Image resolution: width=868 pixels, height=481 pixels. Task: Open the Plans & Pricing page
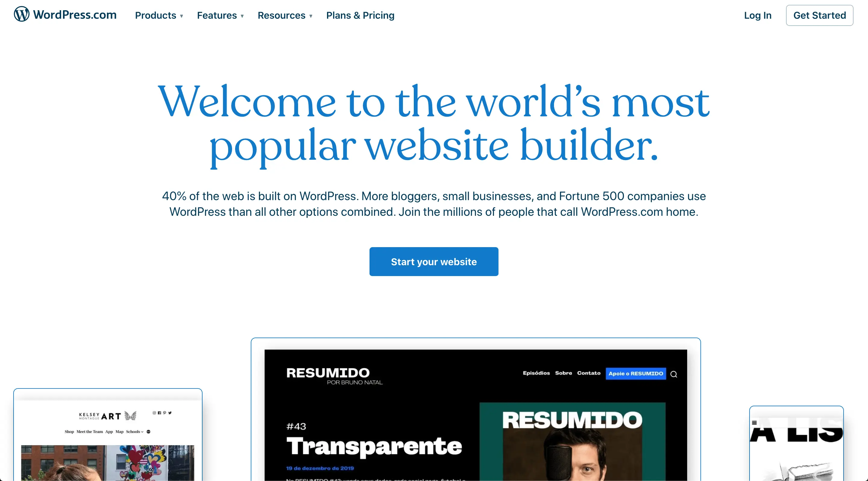tap(360, 15)
